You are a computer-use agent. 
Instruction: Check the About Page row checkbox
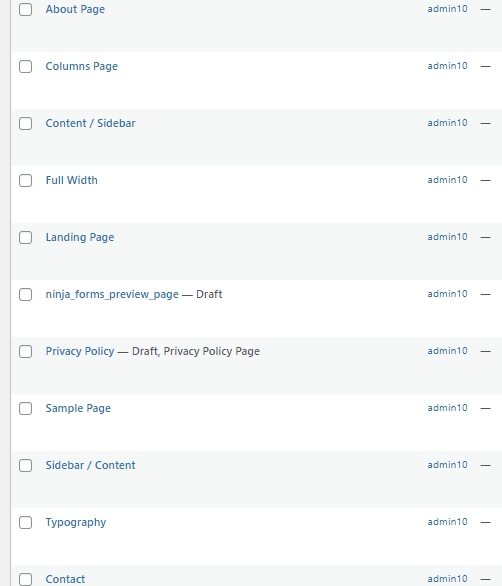25,9
